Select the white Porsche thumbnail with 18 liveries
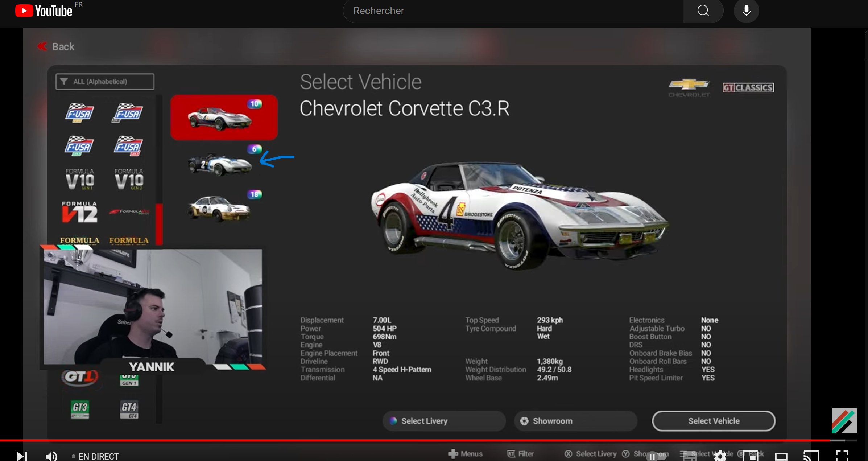Image resolution: width=868 pixels, height=461 pixels. 219,209
